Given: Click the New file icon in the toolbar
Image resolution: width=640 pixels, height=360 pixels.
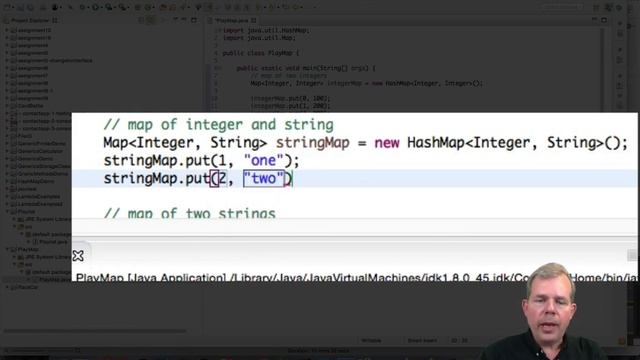Looking at the screenshot, I should (x=7, y=7).
